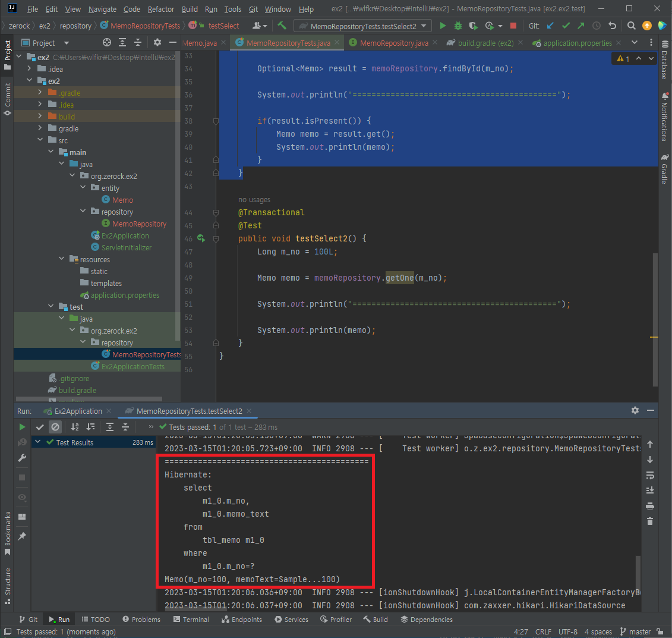Click the editor vertical scrollbar
Image resolution: width=672 pixels, height=638 pixels.
(655, 319)
